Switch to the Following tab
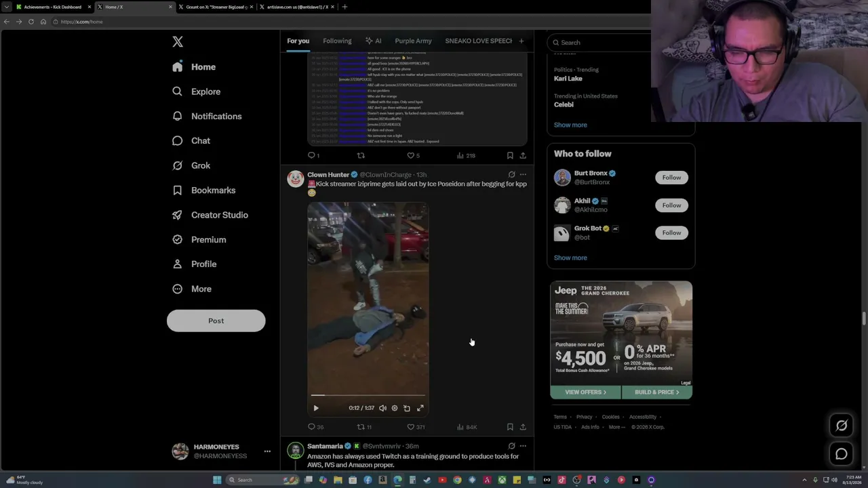The height and width of the screenshot is (488, 868). point(337,41)
